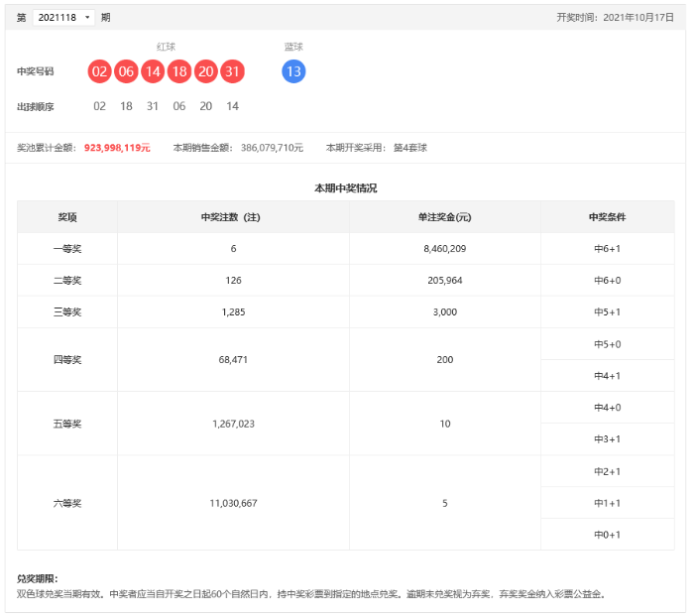
Task: Click red ball number 02
Action: (99, 71)
